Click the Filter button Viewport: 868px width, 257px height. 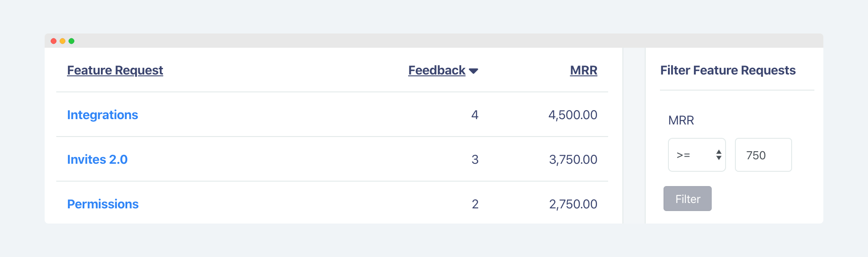(687, 199)
